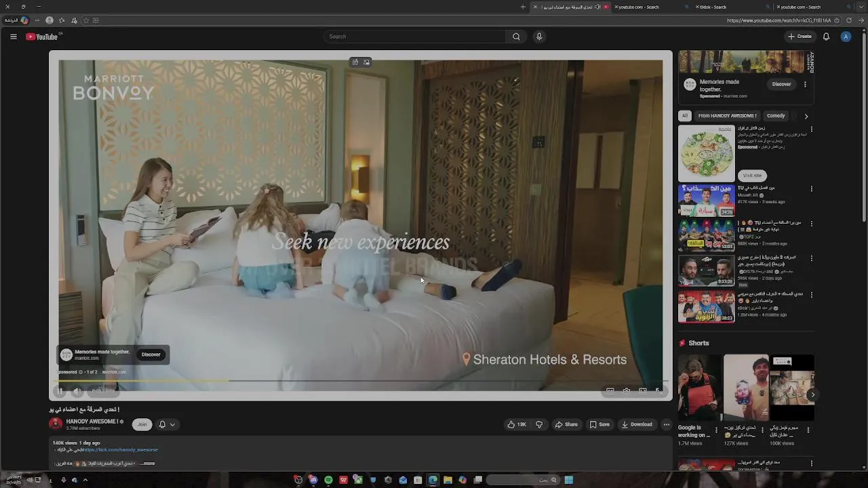The image size is (868, 488).
Task: Click the Visit site button
Action: [752, 176]
